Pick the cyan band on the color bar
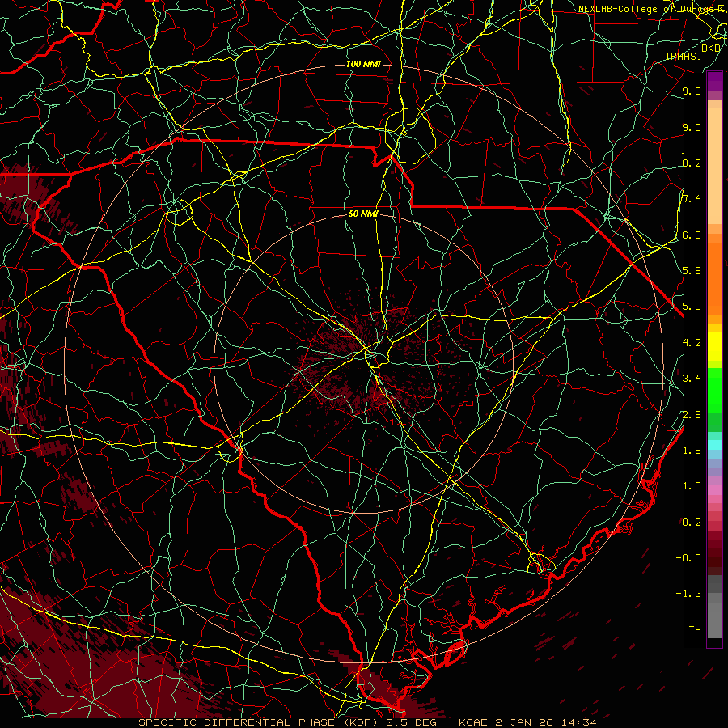The width and height of the screenshot is (728, 728). 714,444
